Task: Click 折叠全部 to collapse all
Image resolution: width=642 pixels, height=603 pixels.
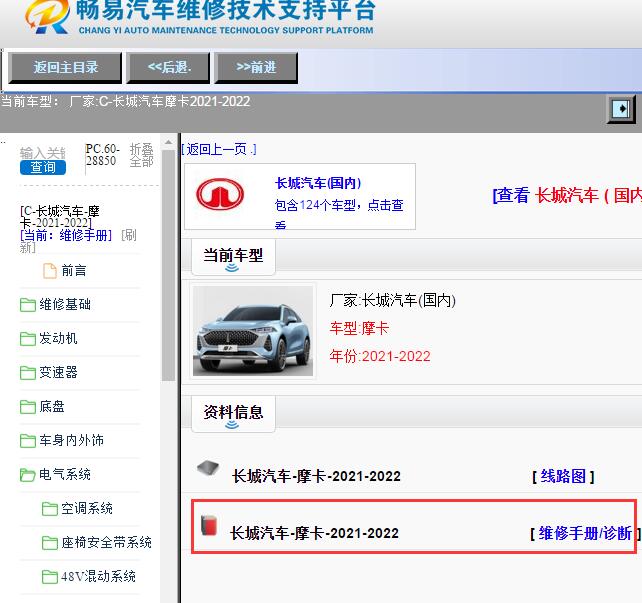Action: pos(141,155)
